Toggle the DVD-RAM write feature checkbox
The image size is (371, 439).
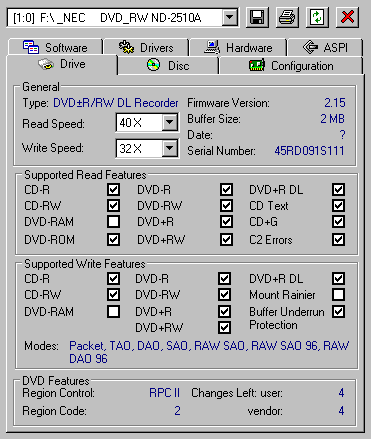tap(113, 312)
